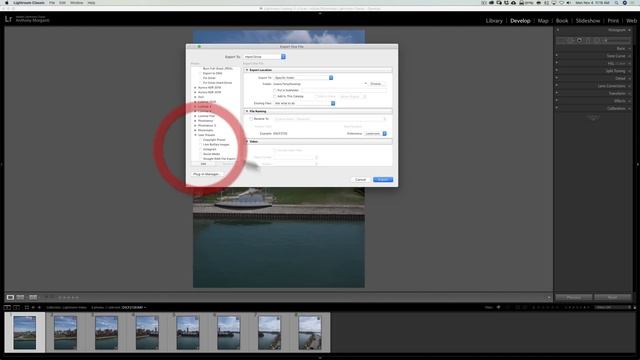The height and width of the screenshot is (360, 640).
Task: Switch to the Book module
Action: [562, 21]
